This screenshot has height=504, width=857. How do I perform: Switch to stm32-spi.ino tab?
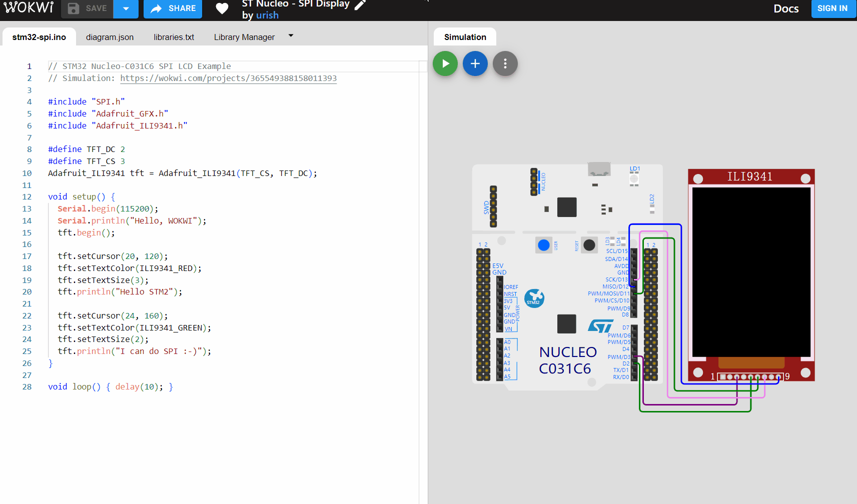coord(39,37)
